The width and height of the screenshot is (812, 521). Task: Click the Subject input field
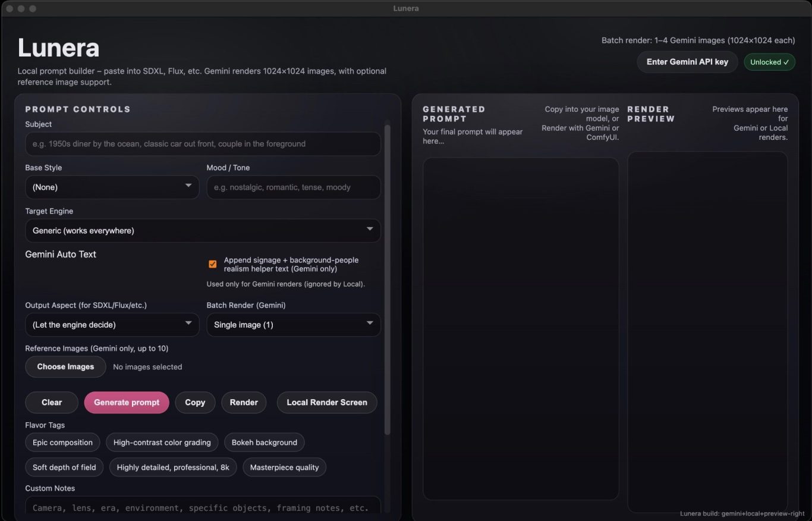coord(203,144)
